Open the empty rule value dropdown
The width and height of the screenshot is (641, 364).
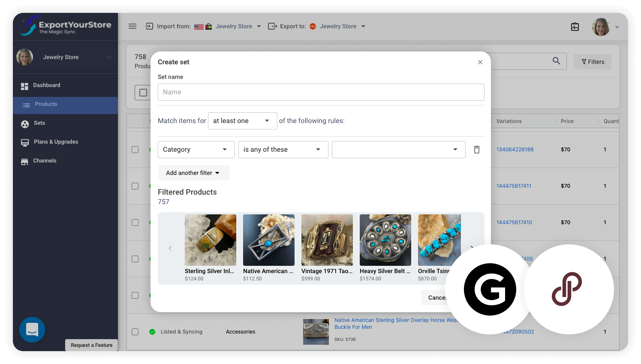click(x=399, y=150)
